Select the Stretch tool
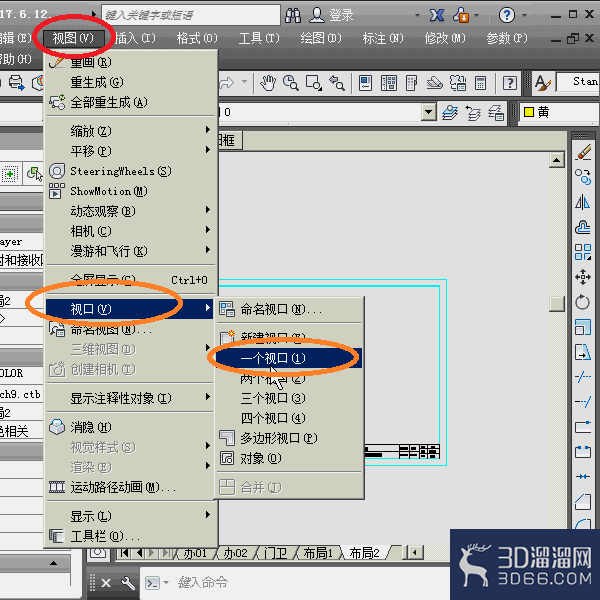 pos(583,352)
